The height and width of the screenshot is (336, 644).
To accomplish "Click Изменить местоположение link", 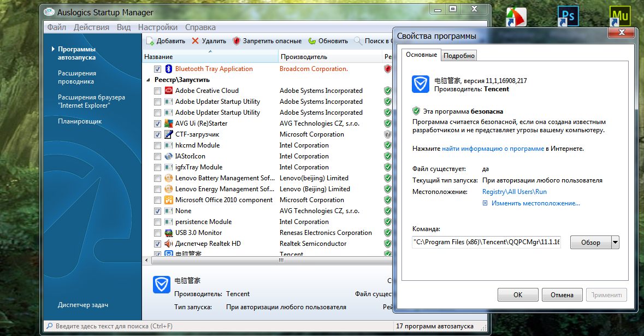I will click(535, 203).
